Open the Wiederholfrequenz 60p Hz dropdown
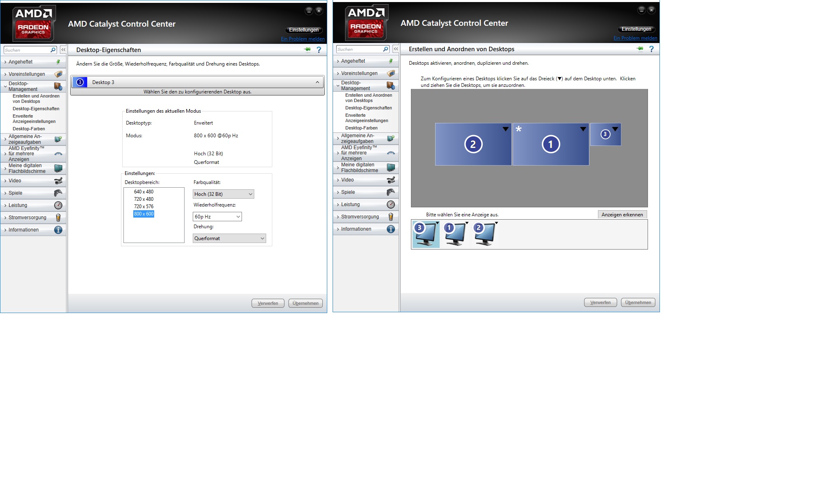Screen dimensions: 835x504 [217, 217]
